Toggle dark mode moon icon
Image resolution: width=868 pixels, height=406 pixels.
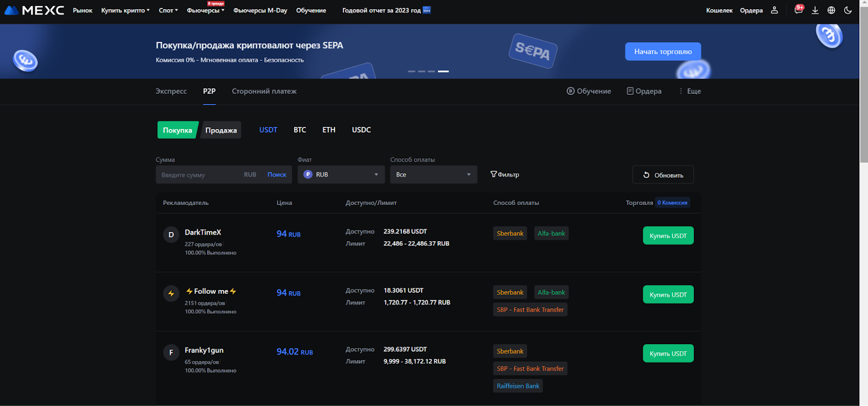pyautogui.click(x=848, y=10)
